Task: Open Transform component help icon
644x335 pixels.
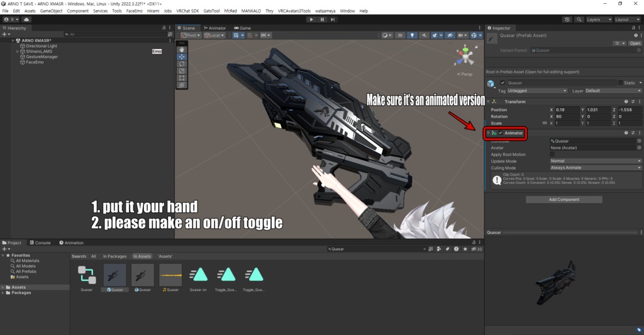Action: [626, 101]
